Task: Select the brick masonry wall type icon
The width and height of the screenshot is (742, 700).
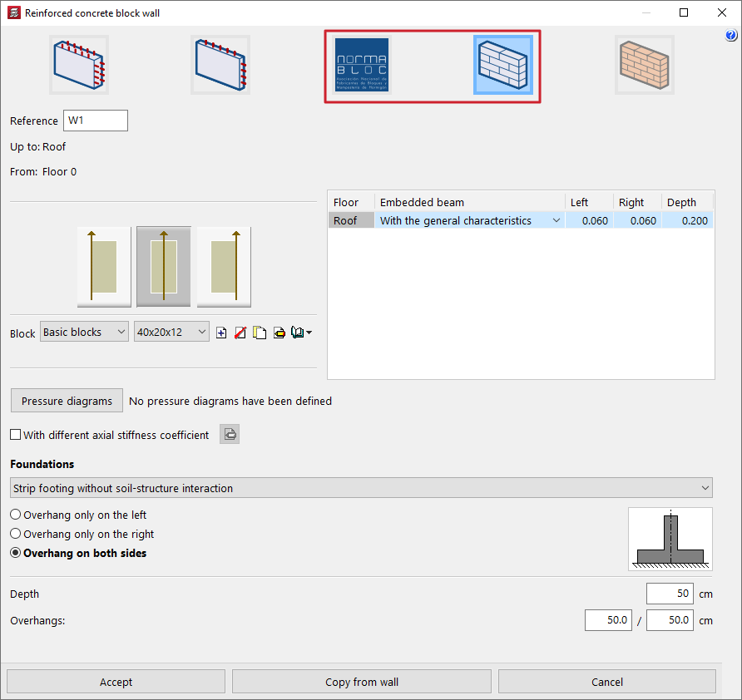Action: click(x=645, y=65)
